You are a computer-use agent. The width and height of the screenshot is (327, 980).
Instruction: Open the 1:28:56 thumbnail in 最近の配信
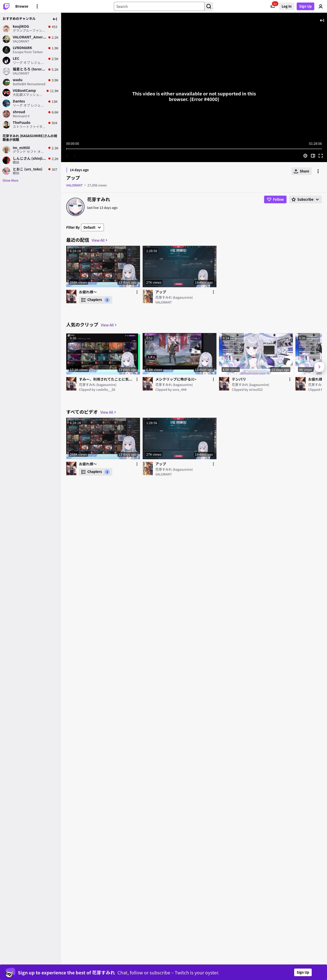click(x=179, y=266)
